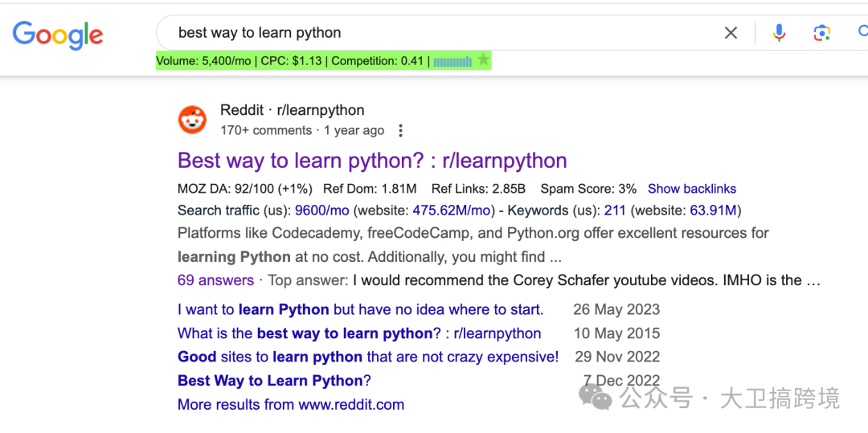Click the 'Volume: 5,400/mo' text
The height and width of the screenshot is (433, 868).
(203, 61)
